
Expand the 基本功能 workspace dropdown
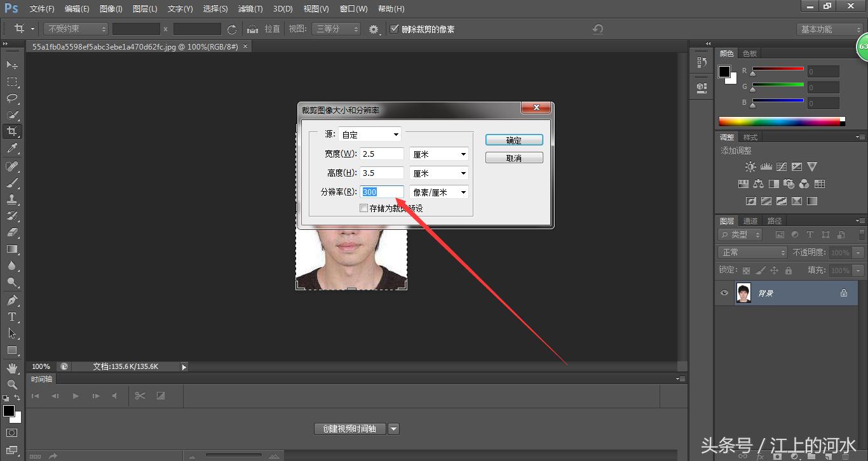[x=830, y=29]
